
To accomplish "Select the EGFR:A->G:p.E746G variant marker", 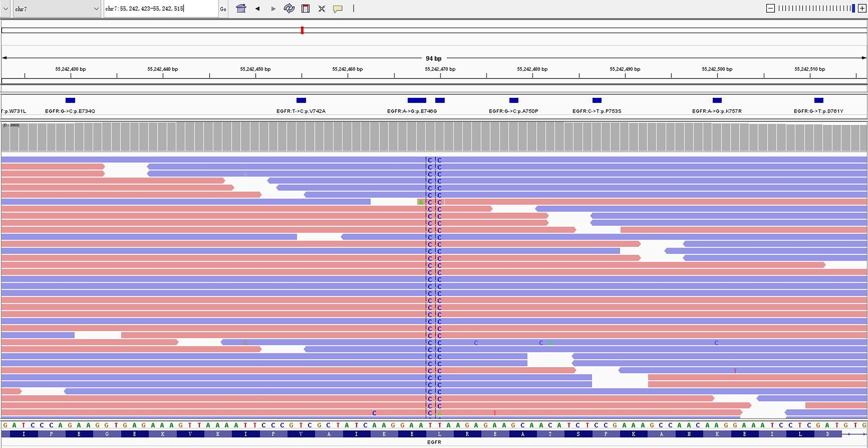I will click(x=416, y=100).
